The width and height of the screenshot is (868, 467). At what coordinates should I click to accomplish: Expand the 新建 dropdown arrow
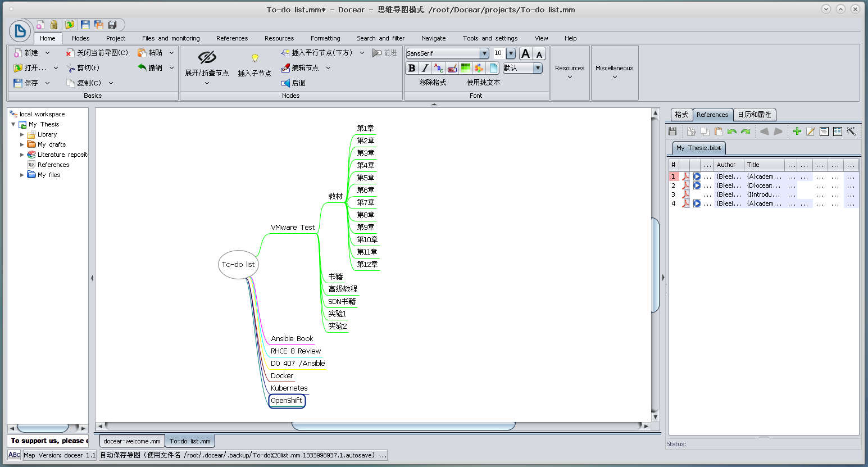(x=47, y=52)
